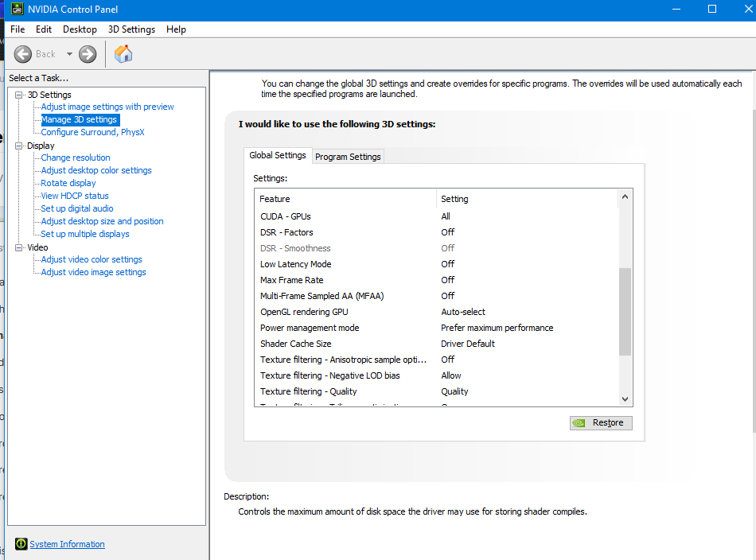Click the DSR - Smoothness greyed row
Image resolution: width=756 pixels, height=560 pixels.
click(436, 248)
